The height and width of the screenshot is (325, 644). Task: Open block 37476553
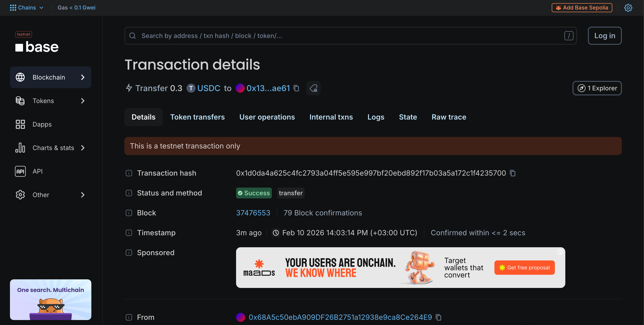(x=253, y=213)
